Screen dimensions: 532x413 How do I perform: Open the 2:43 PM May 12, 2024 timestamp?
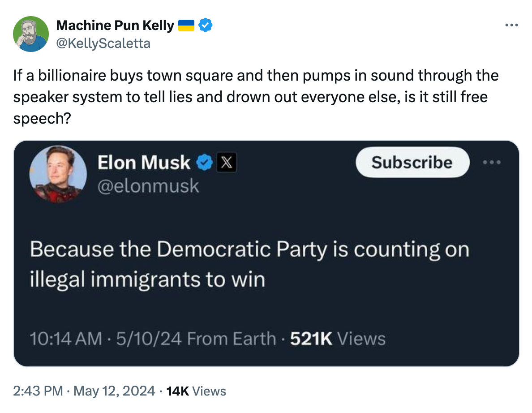pyautogui.click(x=84, y=391)
